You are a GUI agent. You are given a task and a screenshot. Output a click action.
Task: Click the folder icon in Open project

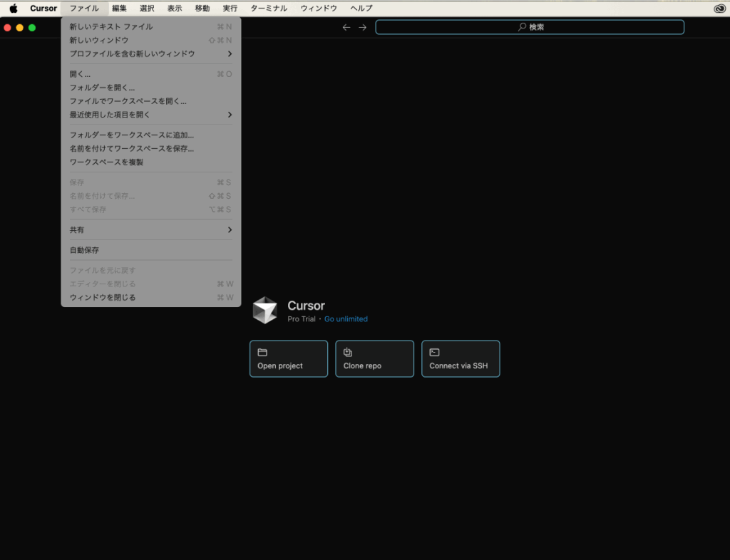(x=262, y=352)
